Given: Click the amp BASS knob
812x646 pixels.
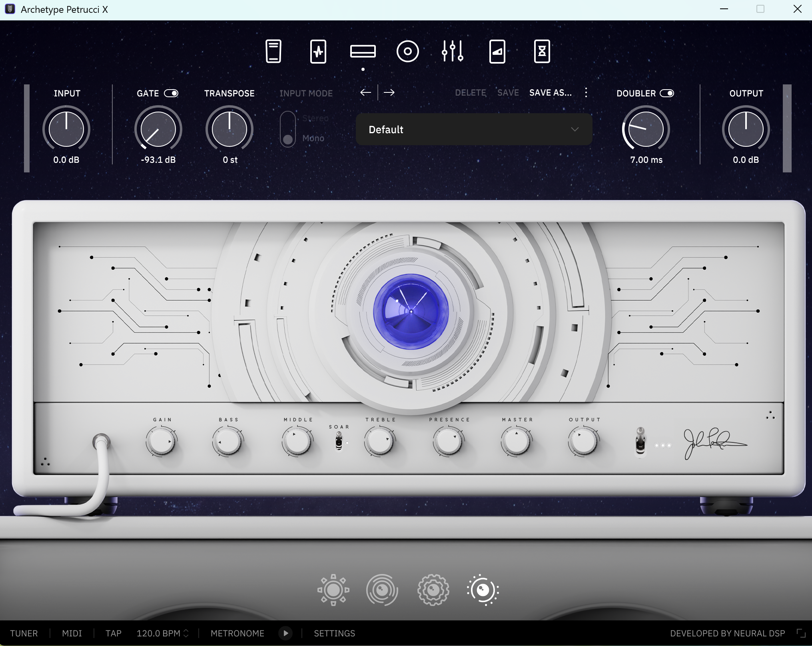Looking at the screenshot, I should click(228, 442).
